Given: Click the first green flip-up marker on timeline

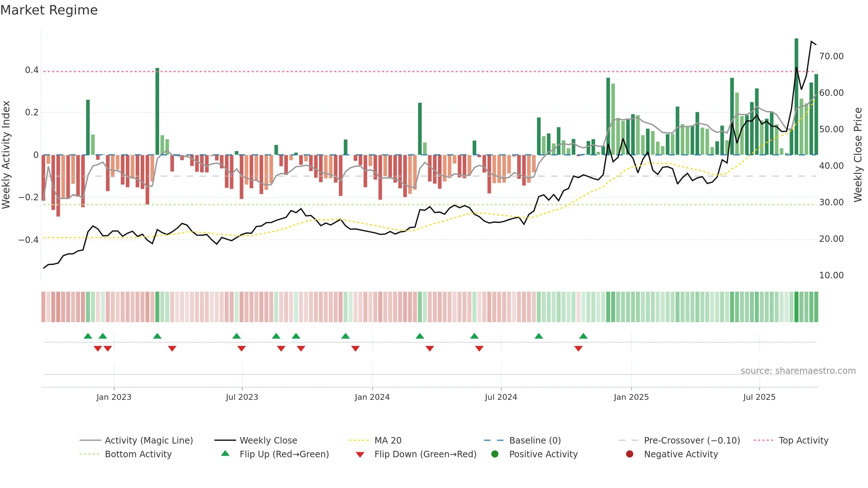Looking at the screenshot, I should click(88, 336).
